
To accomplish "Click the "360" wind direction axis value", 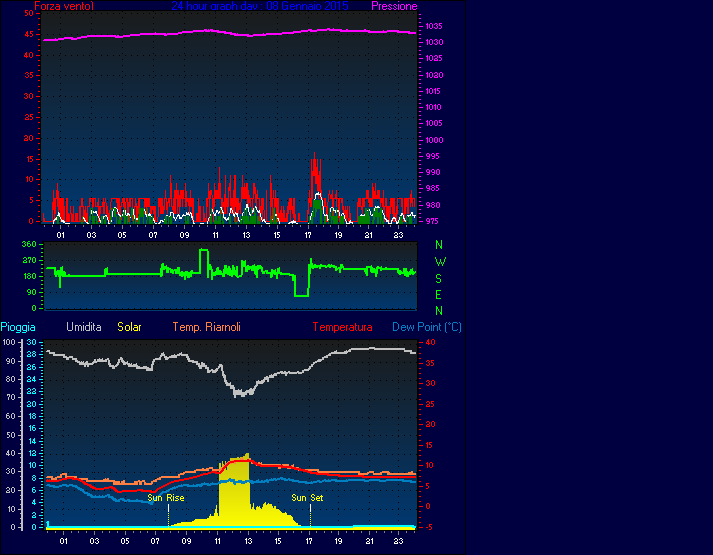I will (29, 245).
